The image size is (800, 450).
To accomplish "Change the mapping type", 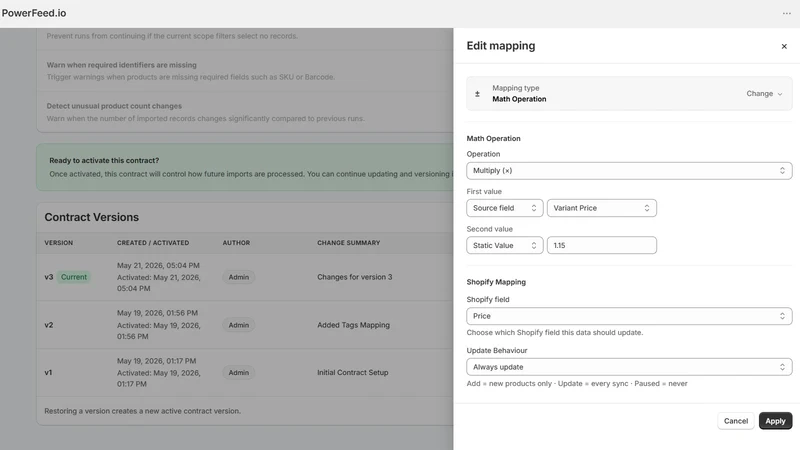I will 764,93.
